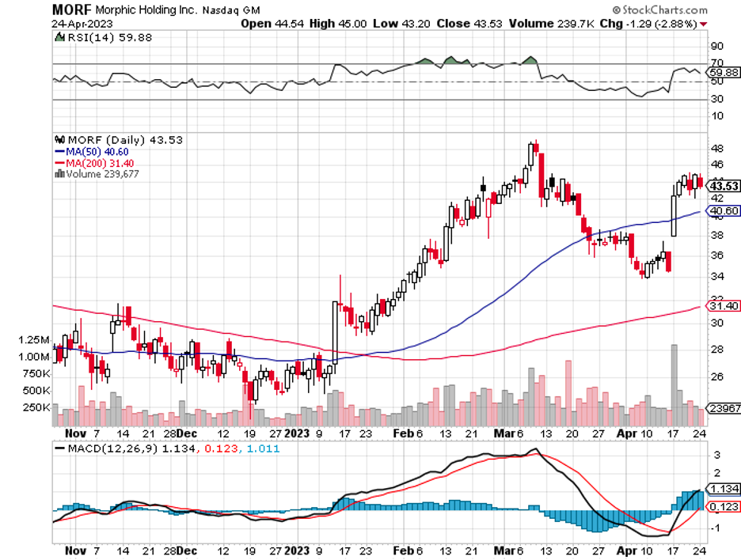The width and height of the screenshot is (741, 560).
Task: Click the 48 price axis label
Action: 717,148
